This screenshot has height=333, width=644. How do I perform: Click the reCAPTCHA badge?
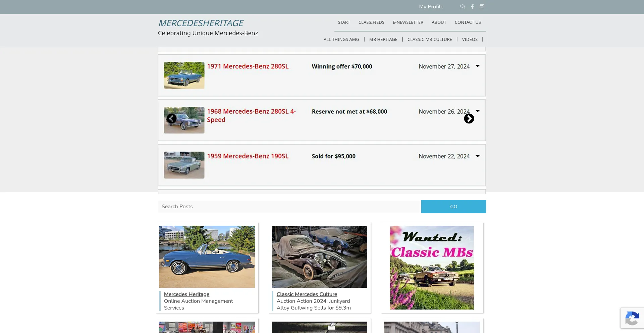click(632, 318)
